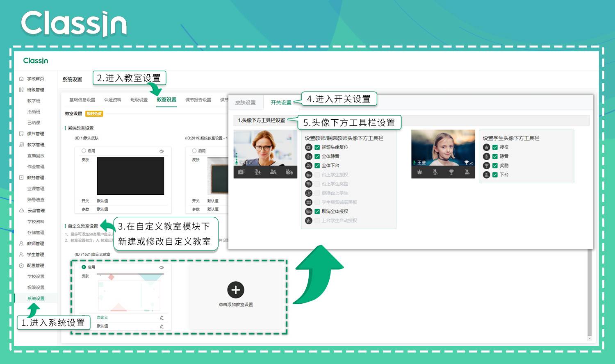Open 权限设置 in sidebar
Screen dimensions: 615x364
[36, 288]
